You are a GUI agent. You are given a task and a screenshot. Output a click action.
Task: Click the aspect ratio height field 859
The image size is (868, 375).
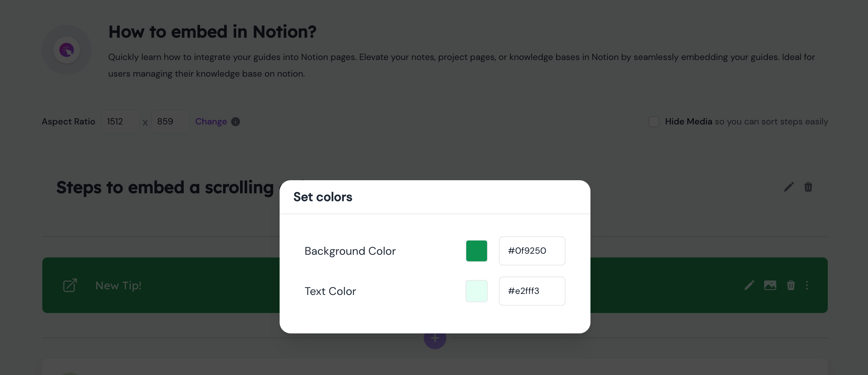170,122
